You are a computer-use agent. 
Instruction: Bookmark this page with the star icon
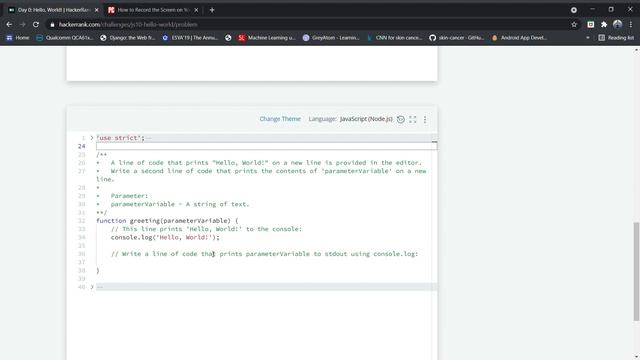(x=574, y=24)
